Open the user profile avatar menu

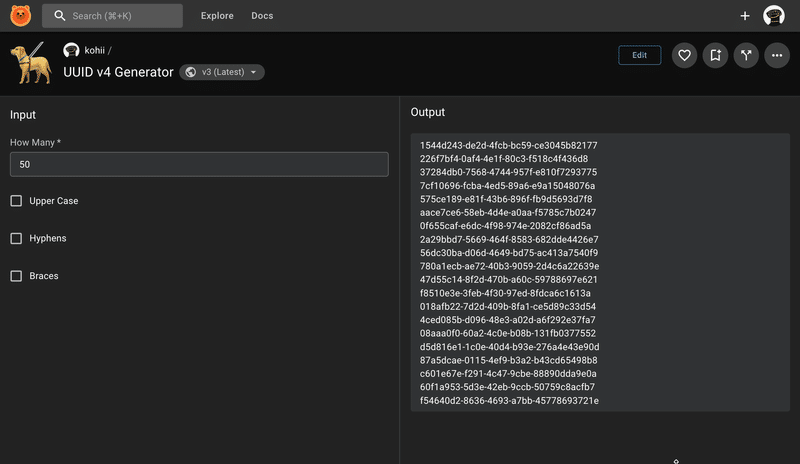click(774, 16)
